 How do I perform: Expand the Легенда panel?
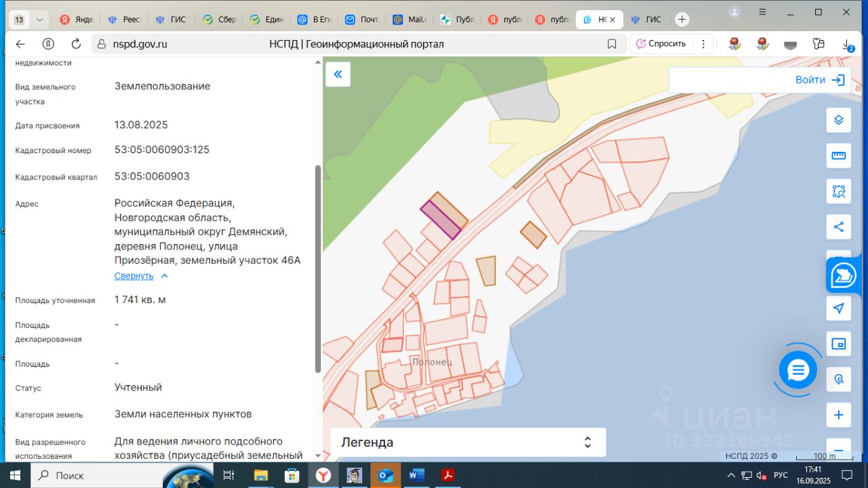(587, 443)
